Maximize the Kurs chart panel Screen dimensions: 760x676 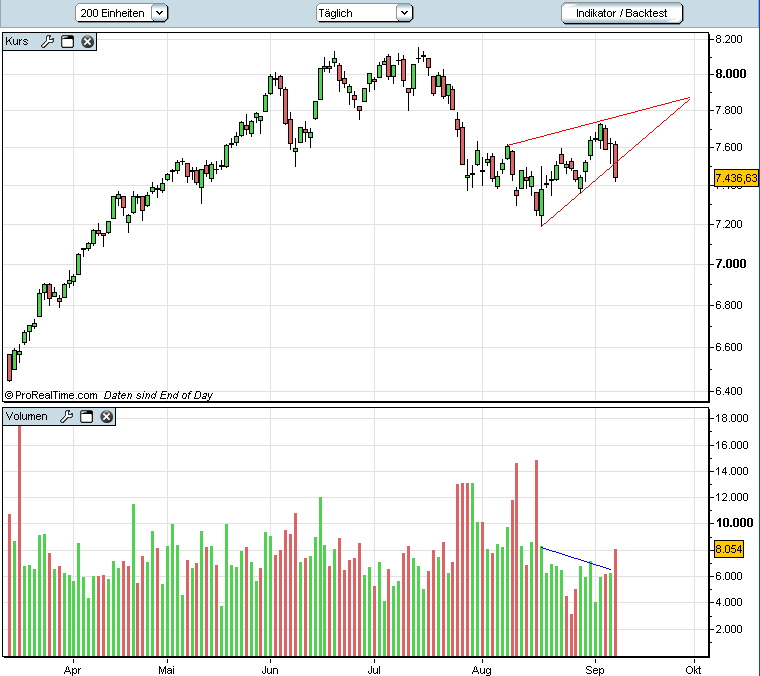point(68,41)
